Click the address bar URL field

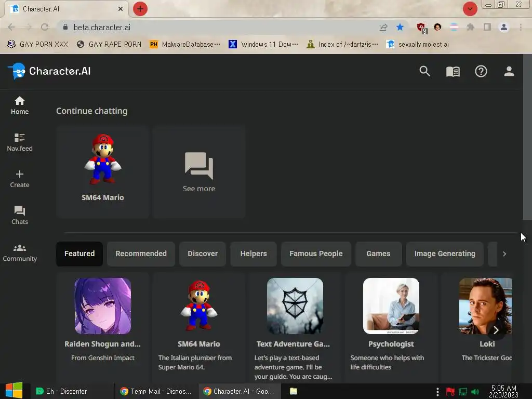pyautogui.click(x=217, y=27)
